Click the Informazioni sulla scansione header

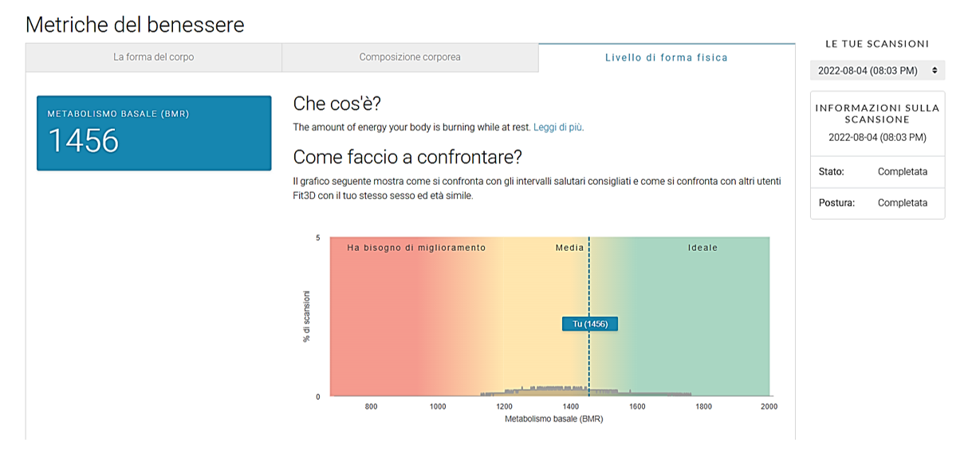[x=877, y=113]
